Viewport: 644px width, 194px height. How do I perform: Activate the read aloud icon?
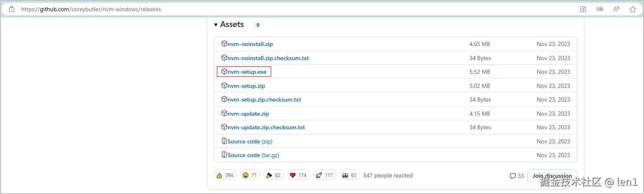point(616,9)
